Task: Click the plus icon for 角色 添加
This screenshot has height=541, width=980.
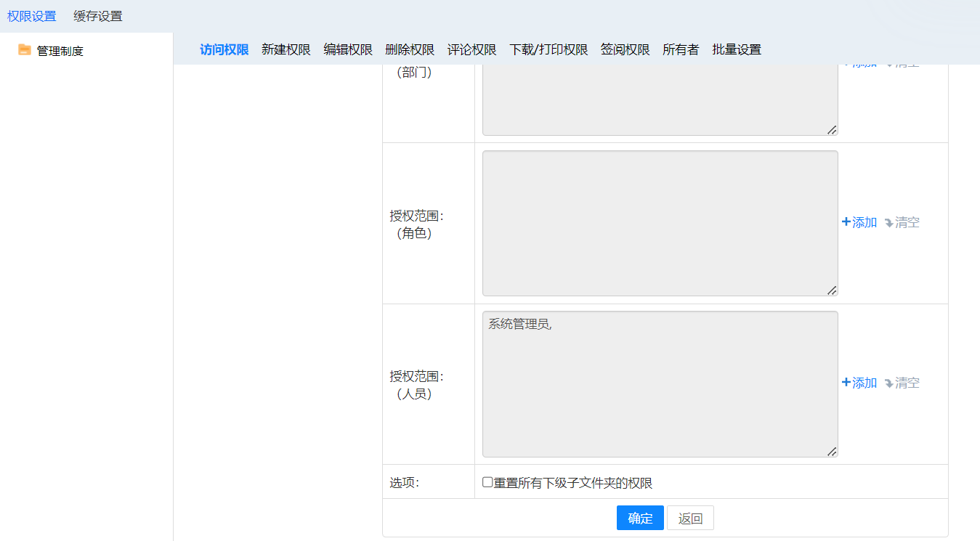Action: click(x=846, y=222)
